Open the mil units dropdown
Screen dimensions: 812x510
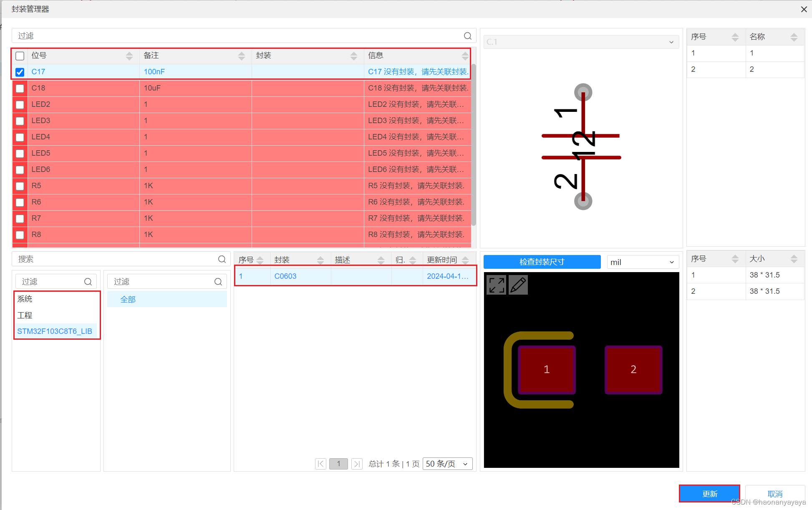(x=642, y=262)
